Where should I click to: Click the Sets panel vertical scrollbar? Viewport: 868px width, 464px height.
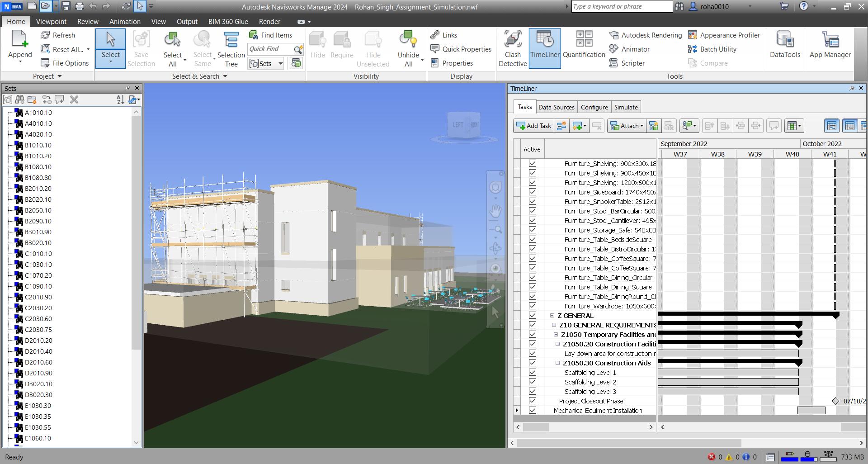[x=136, y=232]
